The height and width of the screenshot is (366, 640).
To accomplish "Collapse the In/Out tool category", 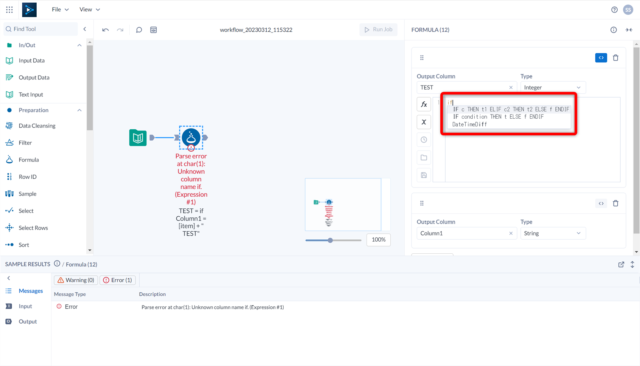I will [79, 45].
